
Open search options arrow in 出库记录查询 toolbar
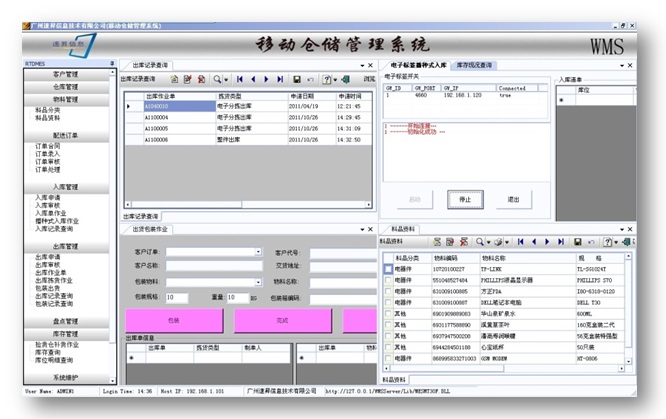coord(227,78)
